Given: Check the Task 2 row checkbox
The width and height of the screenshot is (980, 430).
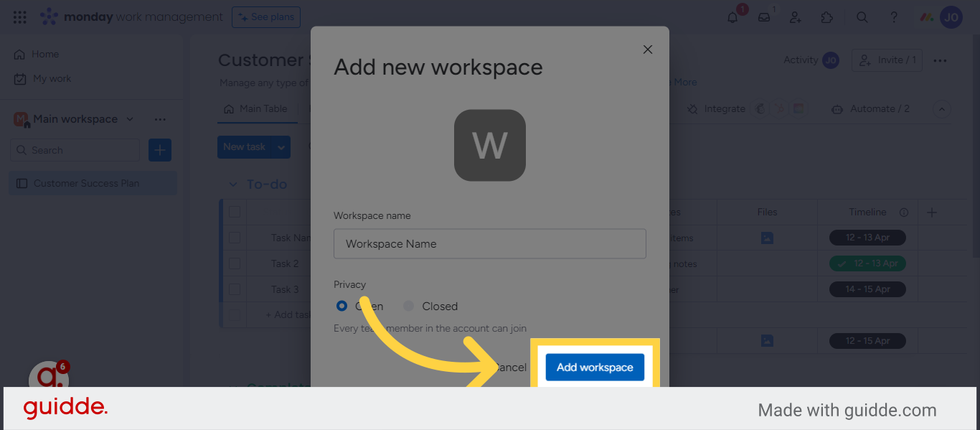Looking at the screenshot, I should [235, 263].
